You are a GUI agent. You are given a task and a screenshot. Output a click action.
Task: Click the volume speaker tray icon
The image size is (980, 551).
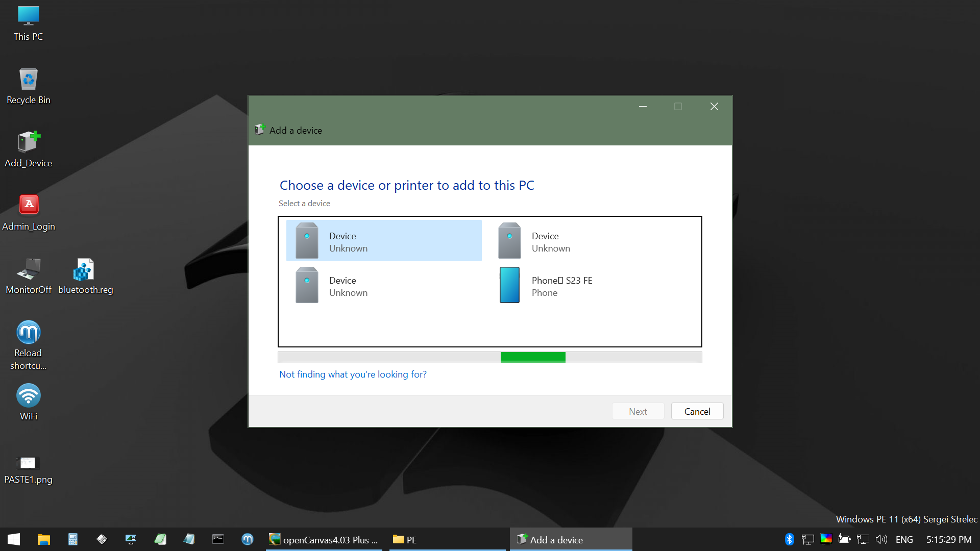(x=881, y=539)
